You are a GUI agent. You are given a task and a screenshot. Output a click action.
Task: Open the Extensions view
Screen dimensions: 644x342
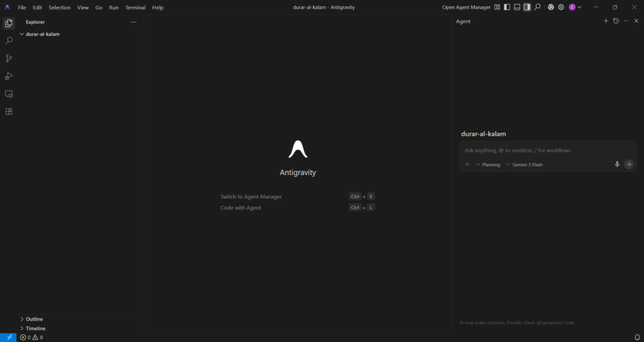click(x=9, y=111)
